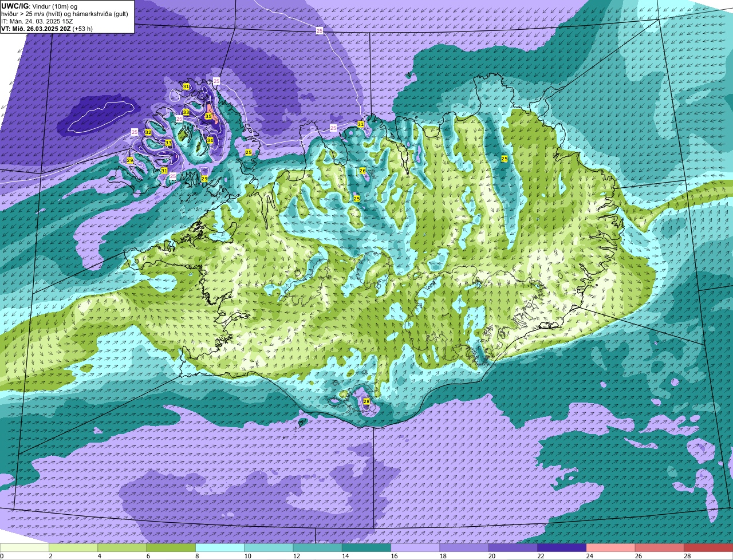Viewport: 733px width, 560px height.
Task: Pick the 20–22 m/s purple legend swatch
Action: pyautogui.click(x=513, y=548)
